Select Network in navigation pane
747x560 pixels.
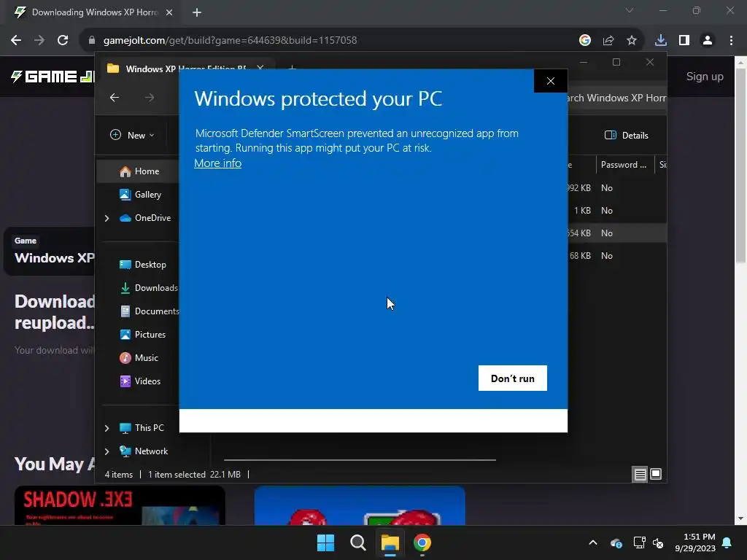[x=144, y=451]
